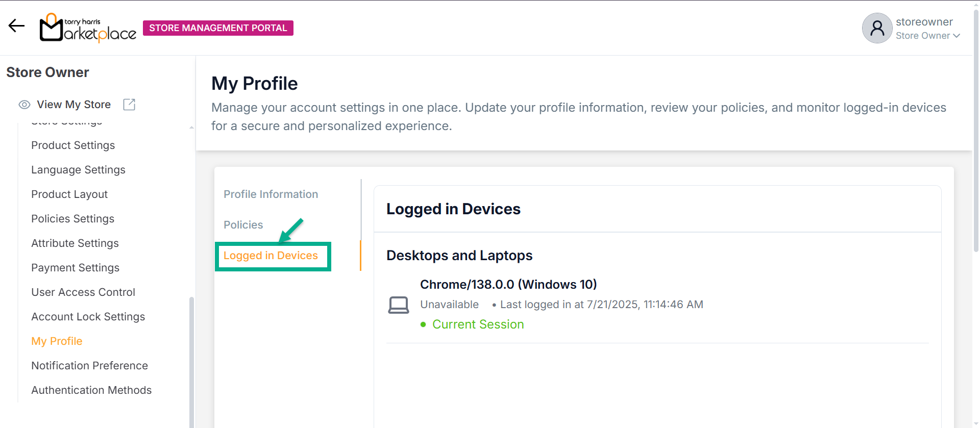Open the external link icon for View My Store

point(129,105)
